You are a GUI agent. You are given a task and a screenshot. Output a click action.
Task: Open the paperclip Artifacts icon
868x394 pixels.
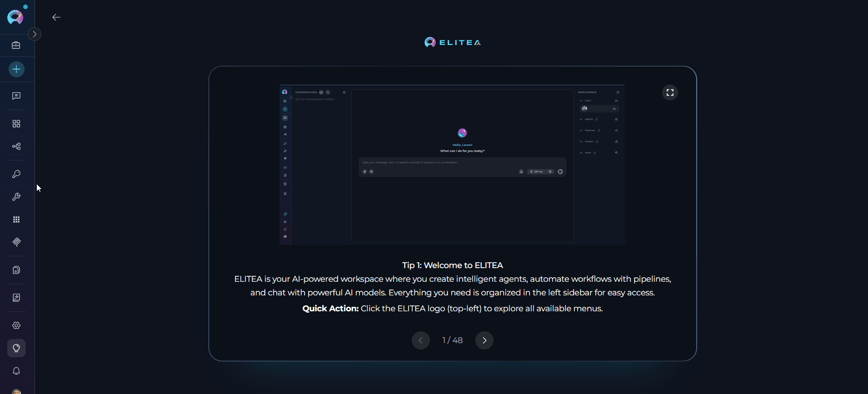click(16, 242)
